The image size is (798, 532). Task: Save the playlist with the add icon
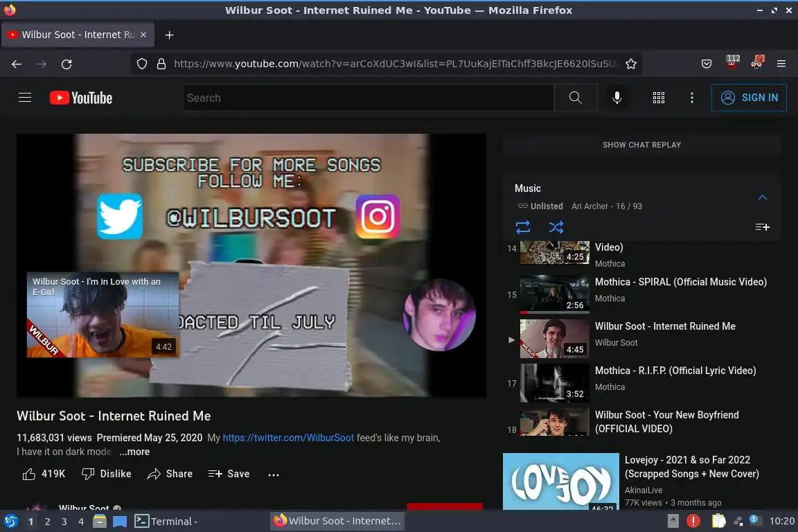click(x=763, y=227)
